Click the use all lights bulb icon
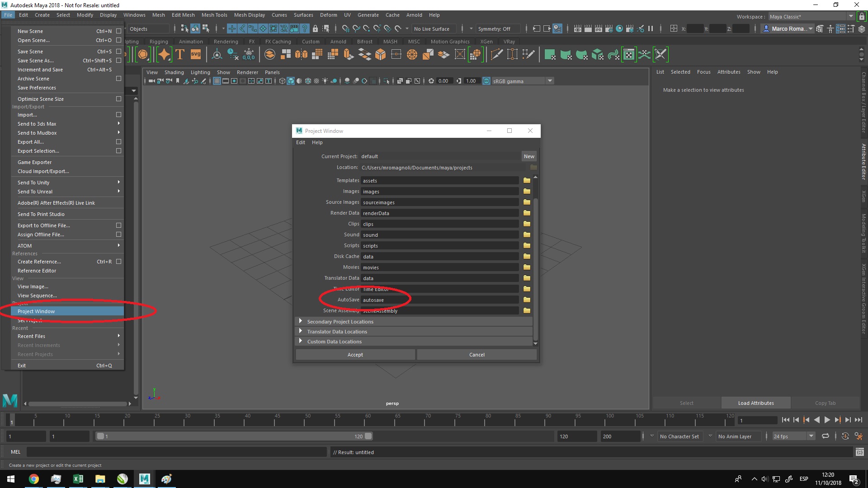The height and width of the screenshot is (488, 868). 325,81
